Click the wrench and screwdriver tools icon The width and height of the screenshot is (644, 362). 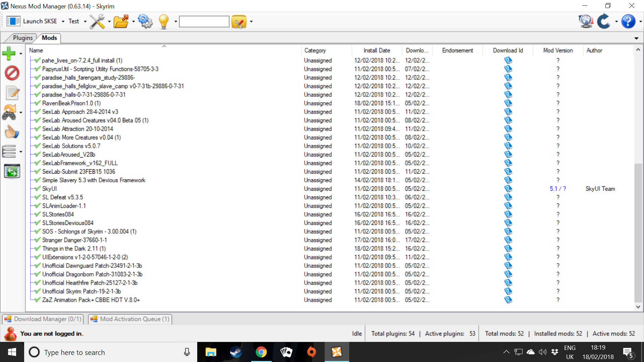(x=97, y=21)
